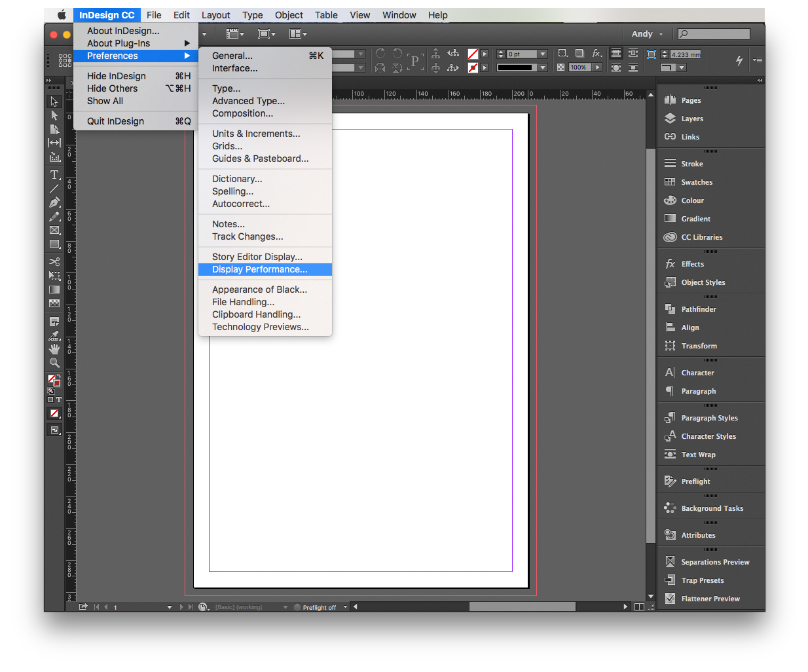Pick the Eyedropper tool
This screenshot has height=672, width=808.
point(54,335)
